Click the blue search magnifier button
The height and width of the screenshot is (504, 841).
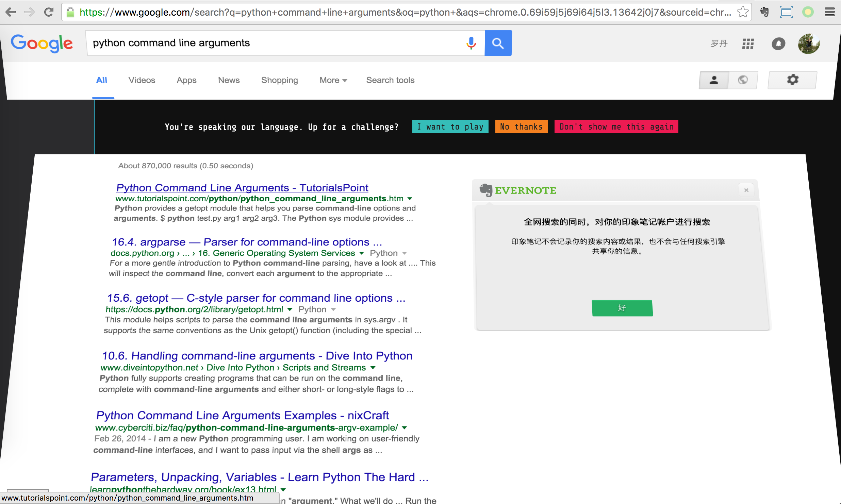point(498,43)
